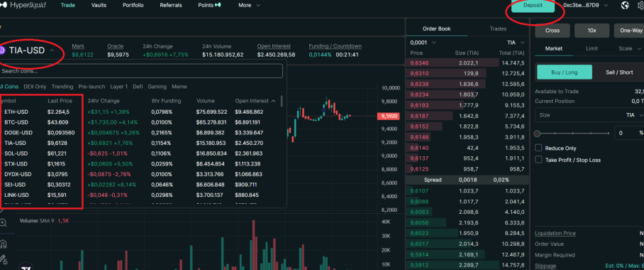Open the Referrals page
The height and width of the screenshot is (270, 644).
[x=171, y=6]
